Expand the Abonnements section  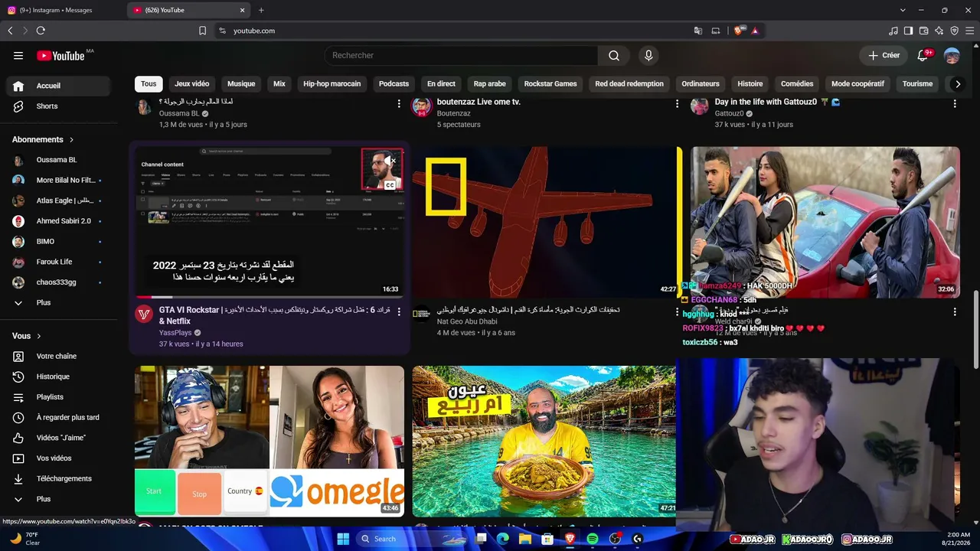44,140
